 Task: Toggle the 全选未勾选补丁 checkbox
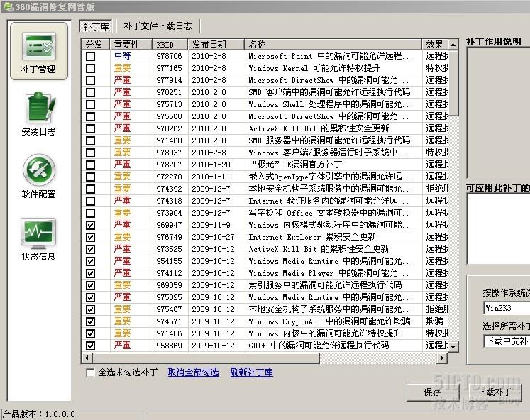[90, 372]
